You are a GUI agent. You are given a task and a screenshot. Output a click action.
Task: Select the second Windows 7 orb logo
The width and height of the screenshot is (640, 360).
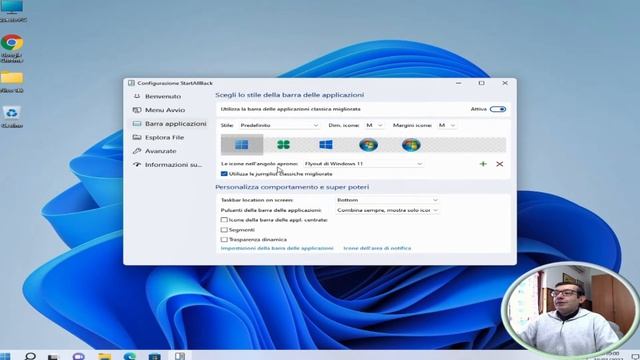tap(411, 144)
